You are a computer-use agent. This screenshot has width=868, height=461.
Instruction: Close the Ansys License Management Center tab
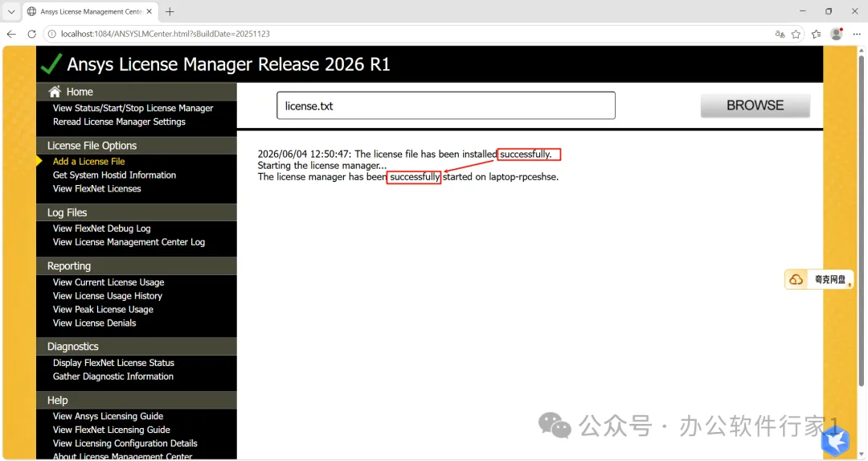[149, 11]
